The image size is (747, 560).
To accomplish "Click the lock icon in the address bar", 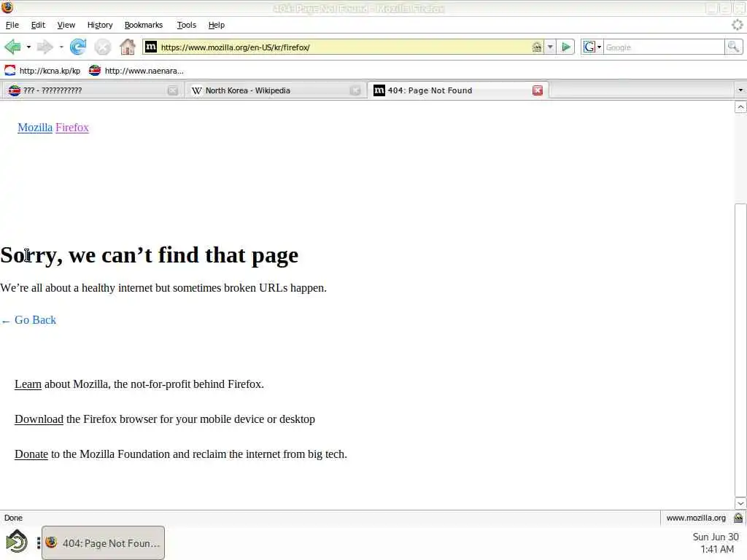I will (537, 47).
